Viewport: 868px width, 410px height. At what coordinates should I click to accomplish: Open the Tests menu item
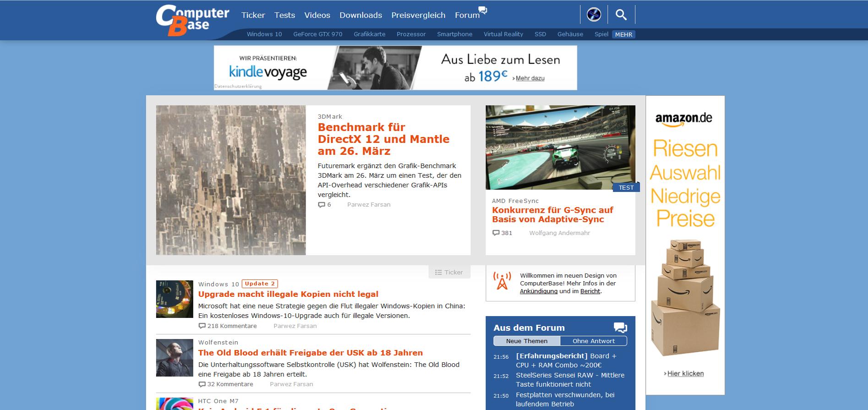tap(284, 15)
